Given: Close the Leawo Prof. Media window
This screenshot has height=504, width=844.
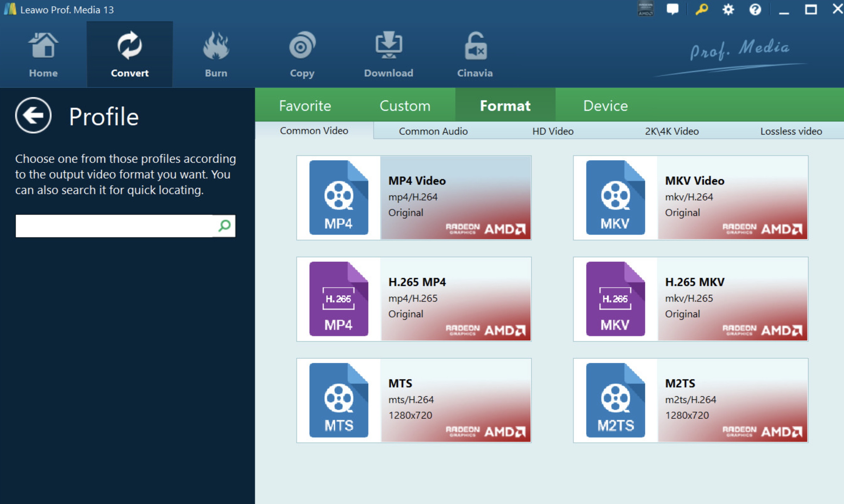Looking at the screenshot, I should [837, 9].
